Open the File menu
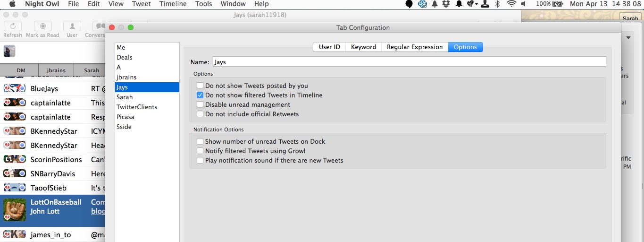 coord(74,4)
